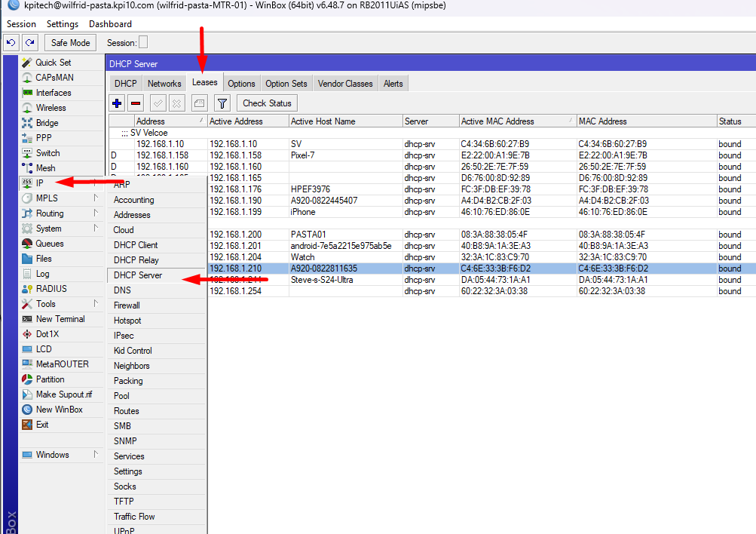This screenshot has width=756, height=534.
Task: Click the Partition pie icon
Action: click(x=27, y=379)
